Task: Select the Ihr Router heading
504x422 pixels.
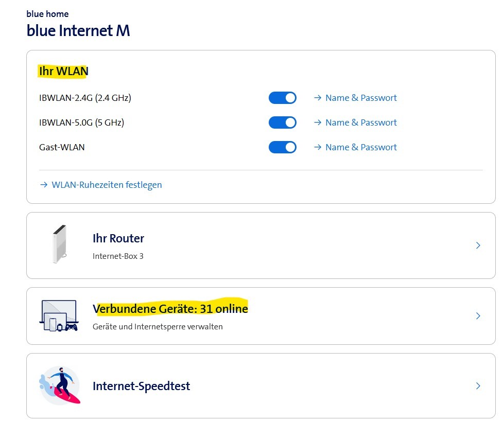Action: tap(118, 238)
